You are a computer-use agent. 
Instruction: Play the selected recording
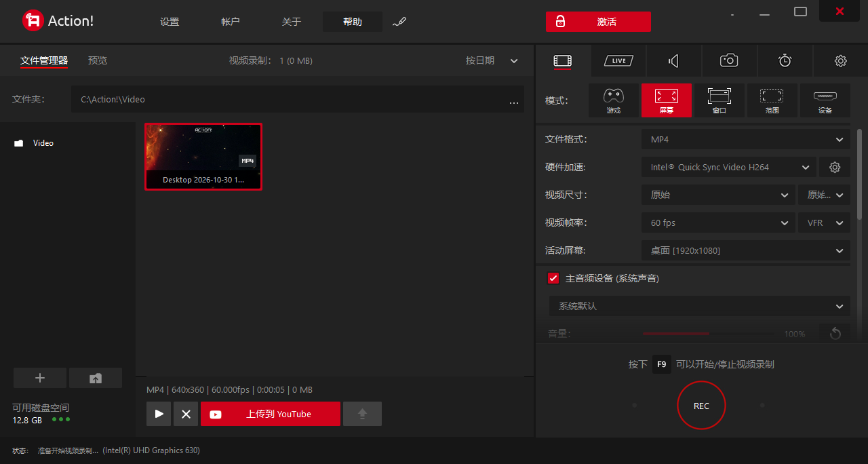[x=159, y=414]
